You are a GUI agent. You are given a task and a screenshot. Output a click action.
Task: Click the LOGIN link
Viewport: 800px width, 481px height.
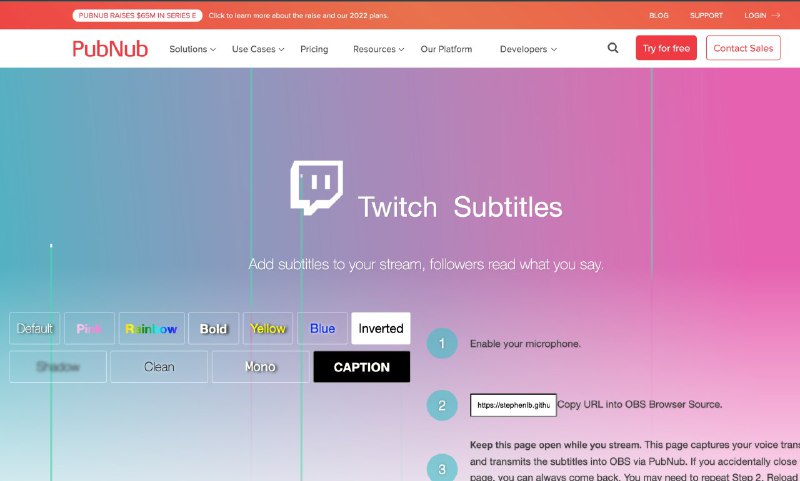pyautogui.click(x=755, y=15)
